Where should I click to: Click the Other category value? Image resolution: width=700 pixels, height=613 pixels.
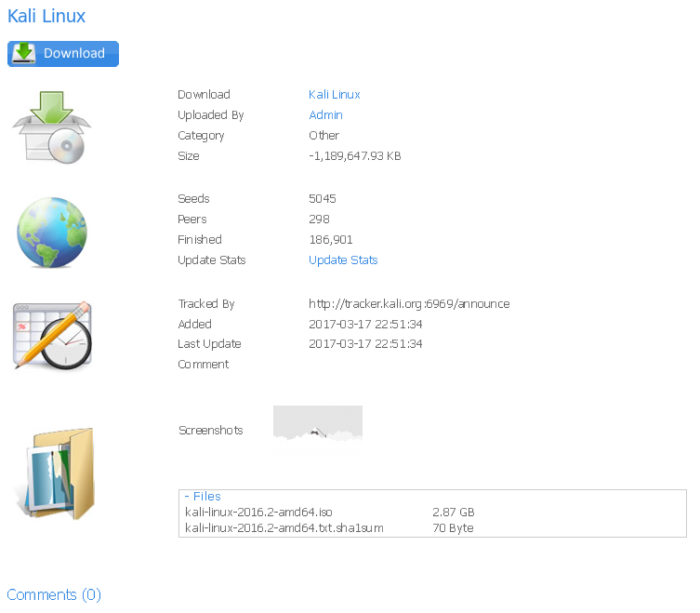(x=324, y=136)
